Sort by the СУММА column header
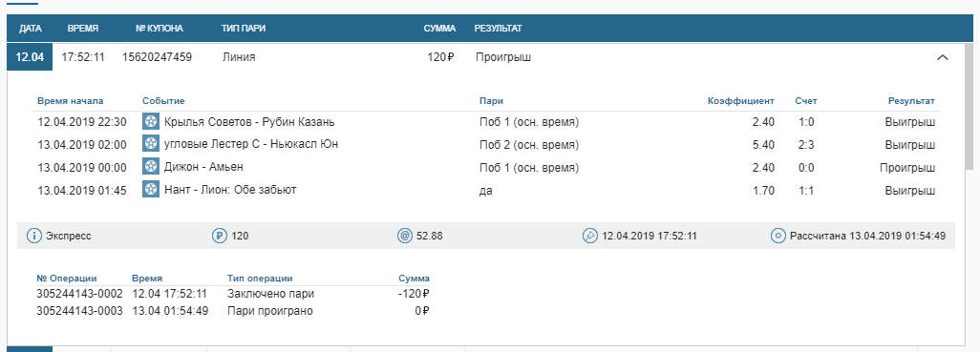980x352 pixels. (439, 29)
